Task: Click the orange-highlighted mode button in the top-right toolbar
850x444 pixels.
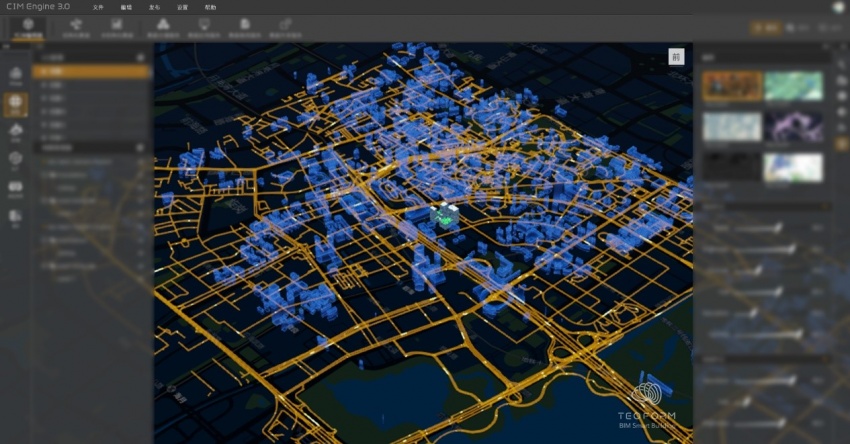Action: (765, 28)
